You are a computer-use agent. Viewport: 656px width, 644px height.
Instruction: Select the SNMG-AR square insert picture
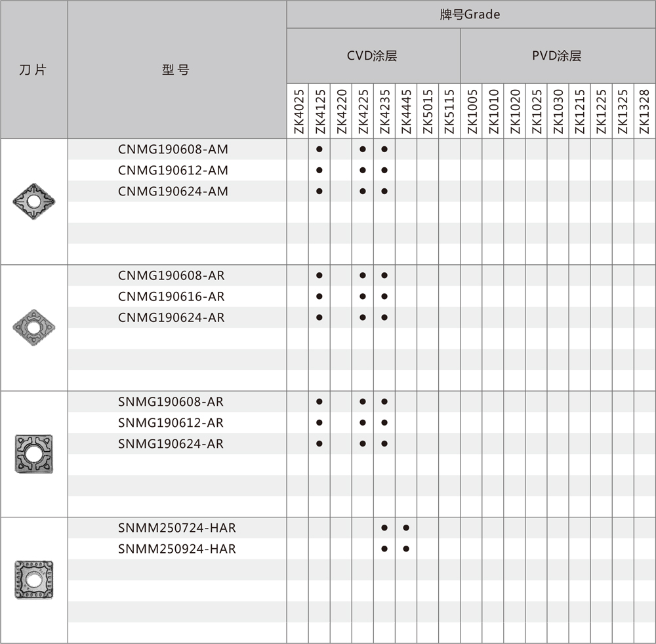click(x=34, y=453)
